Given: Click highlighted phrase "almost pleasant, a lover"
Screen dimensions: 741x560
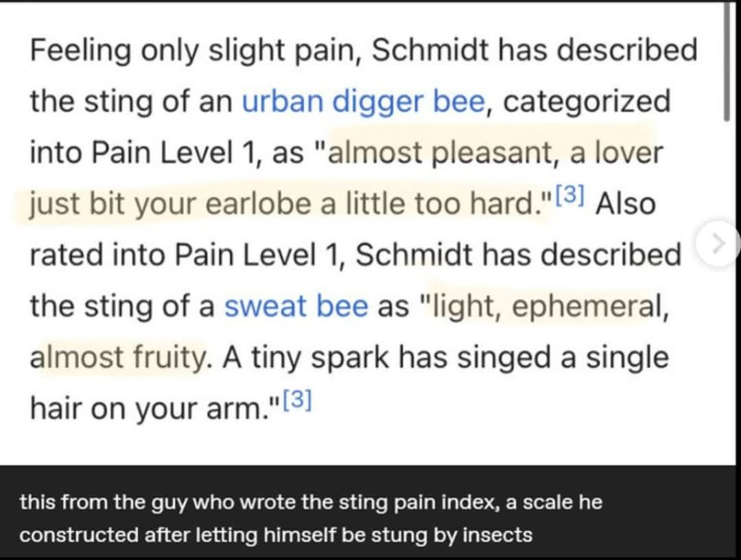Looking at the screenshot, I should click(x=496, y=152).
